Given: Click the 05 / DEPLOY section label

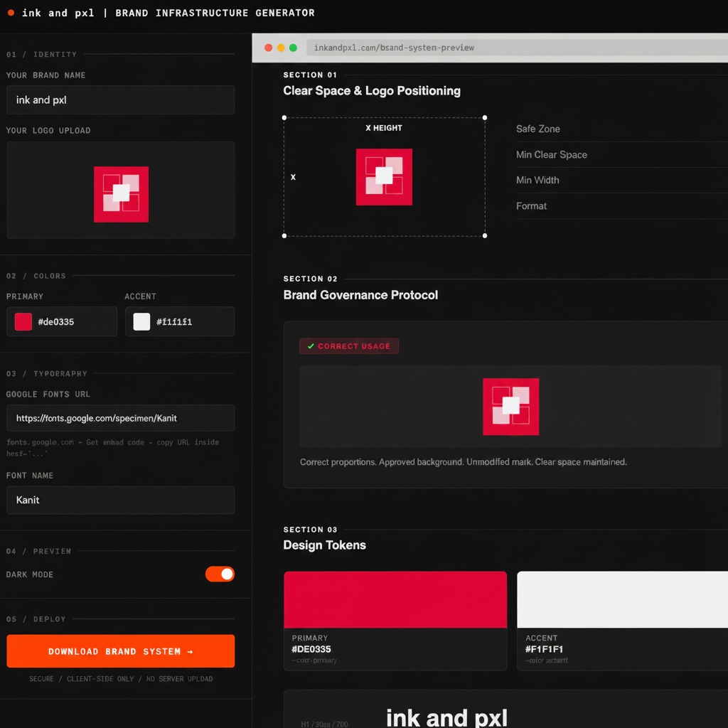Looking at the screenshot, I should pos(36,619).
